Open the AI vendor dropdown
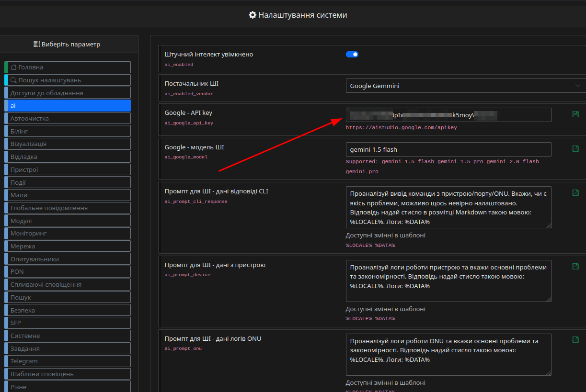Viewport: 586px width, 392px height. click(466, 86)
